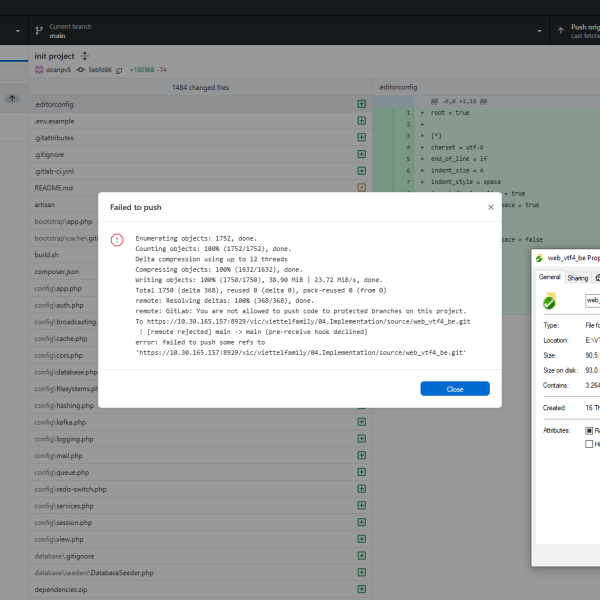Click the up-arrow icon in left sidebar
This screenshot has width=600, height=600.
point(12,98)
